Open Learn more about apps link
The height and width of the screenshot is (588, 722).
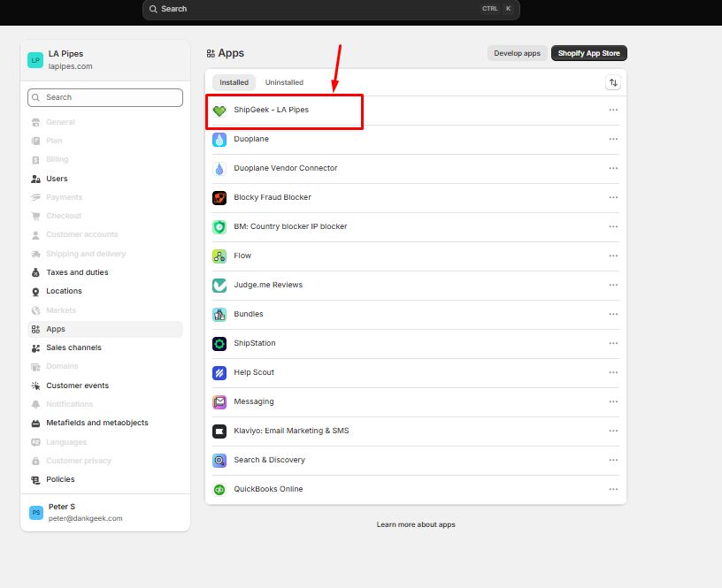pyautogui.click(x=416, y=524)
